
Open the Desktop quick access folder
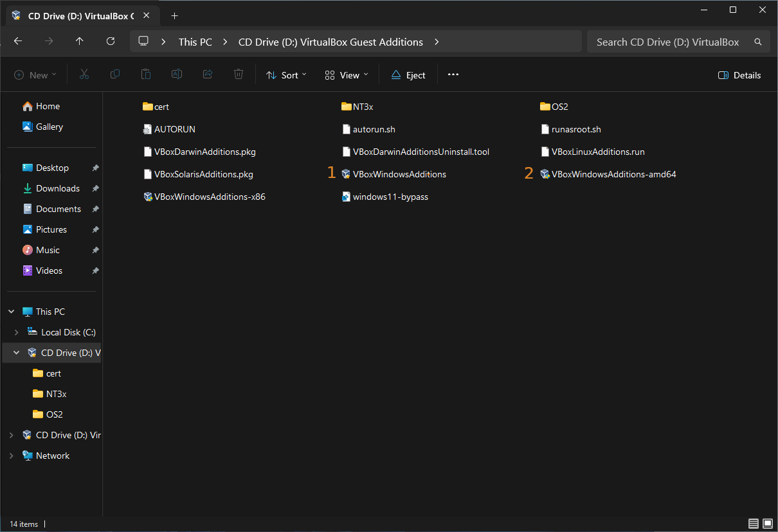tap(45, 168)
